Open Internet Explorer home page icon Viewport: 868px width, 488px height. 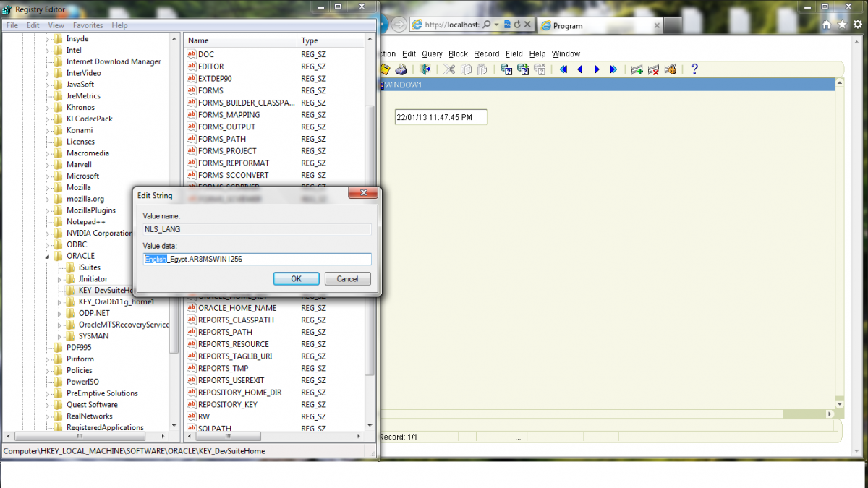point(827,25)
